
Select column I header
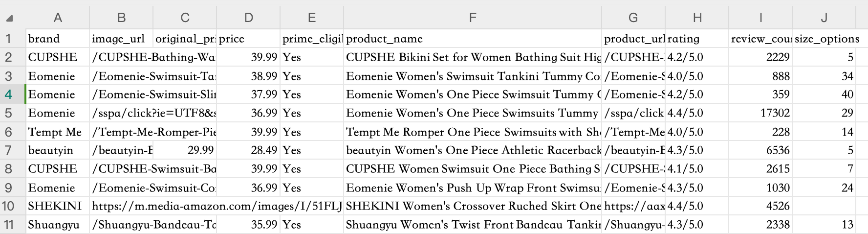pyautogui.click(x=760, y=18)
